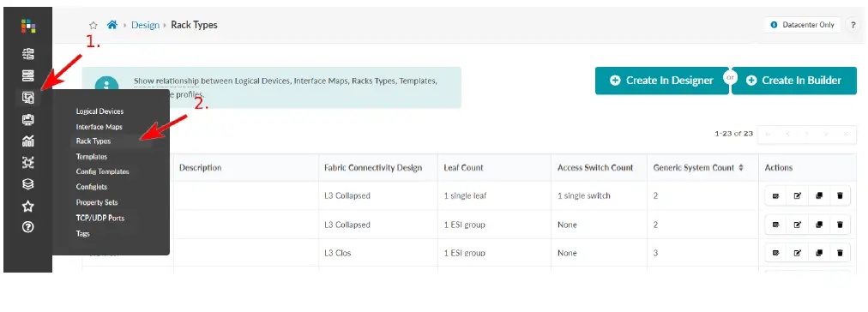Select Property Sets in Design menu
This screenshot has width=868, height=312.
point(97,202)
